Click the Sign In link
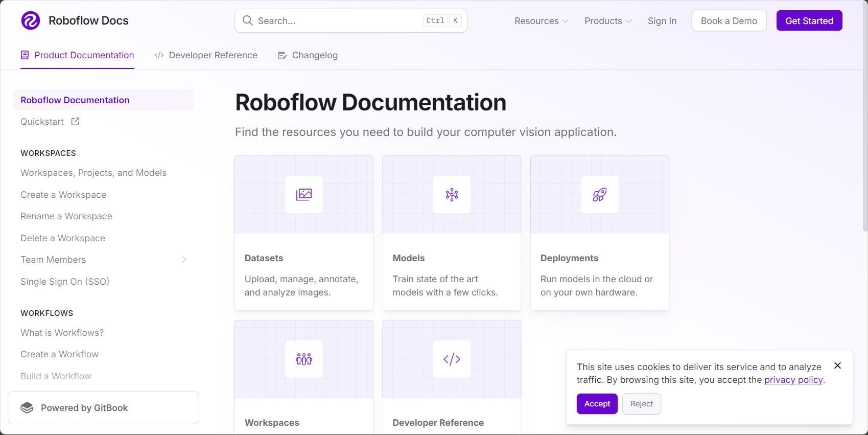The height and width of the screenshot is (435, 868). click(662, 21)
